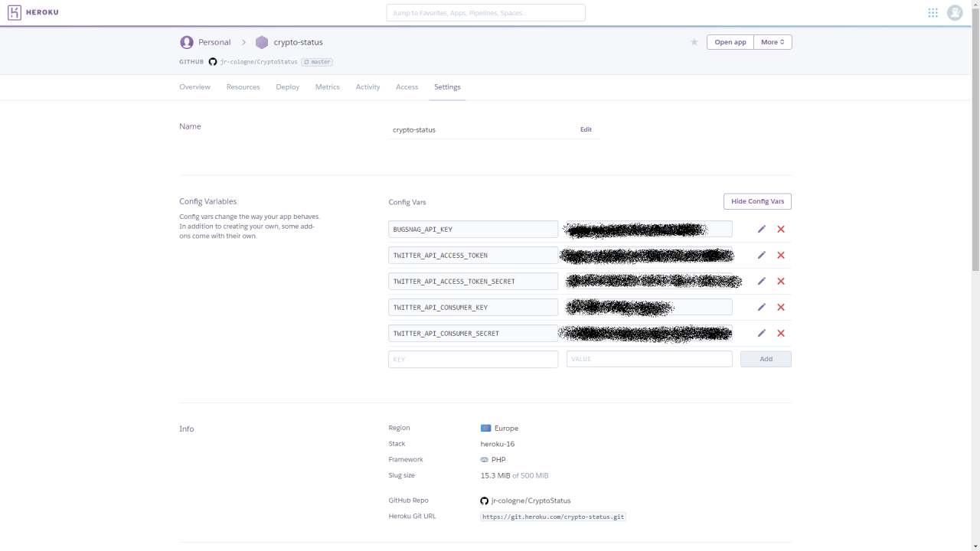Delete the TWITTER_API_CONSUMER_SECRET config var
980x551 pixels.
click(781, 333)
